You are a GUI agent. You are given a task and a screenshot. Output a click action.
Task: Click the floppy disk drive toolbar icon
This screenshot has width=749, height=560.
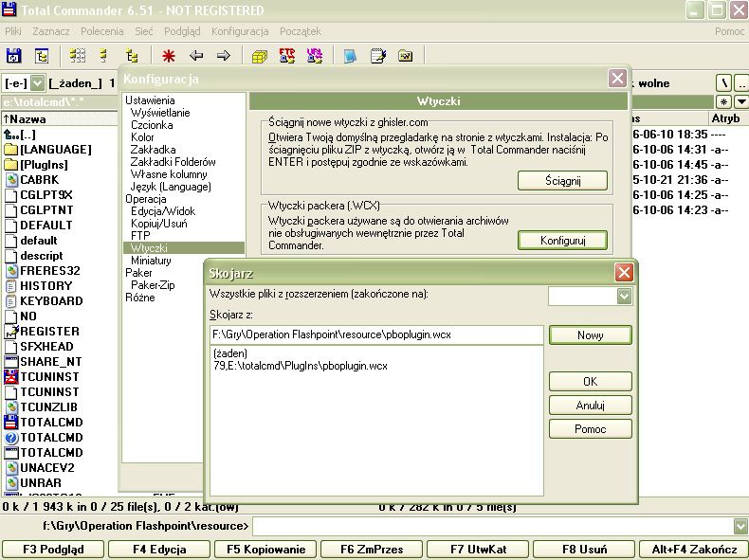(14, 56)
